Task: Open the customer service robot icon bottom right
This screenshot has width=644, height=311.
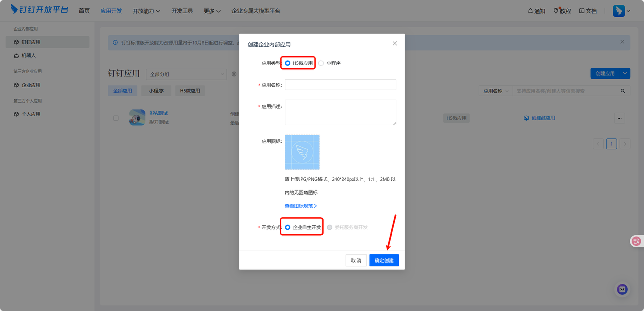Action: coord(622,289)
